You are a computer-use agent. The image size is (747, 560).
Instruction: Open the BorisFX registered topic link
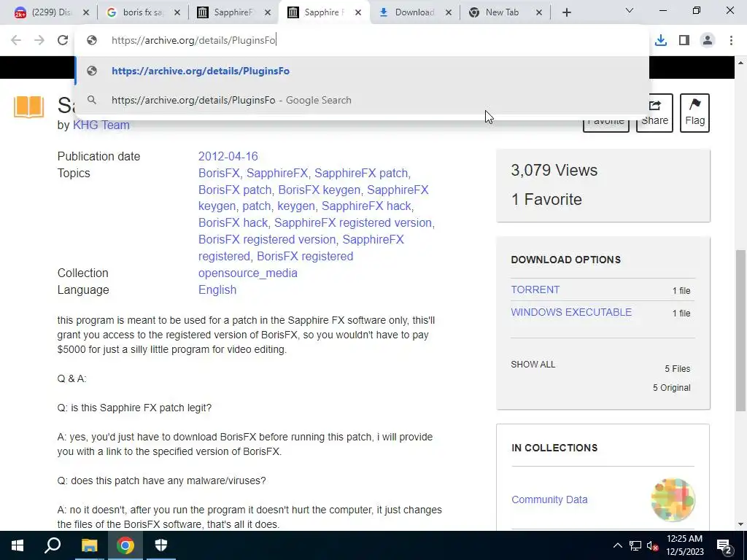pyautogui.click(x=305, y=256)
